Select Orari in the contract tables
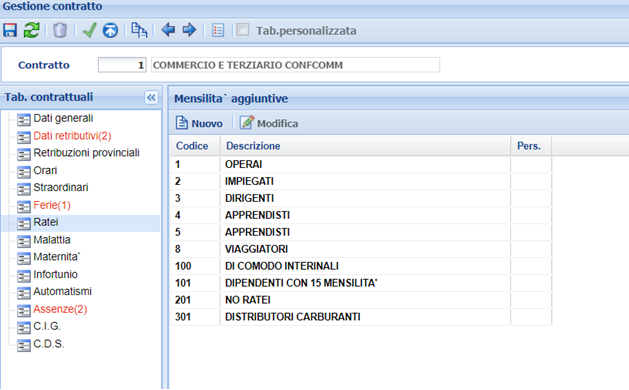The image size is (629, 390). [45, 171]
